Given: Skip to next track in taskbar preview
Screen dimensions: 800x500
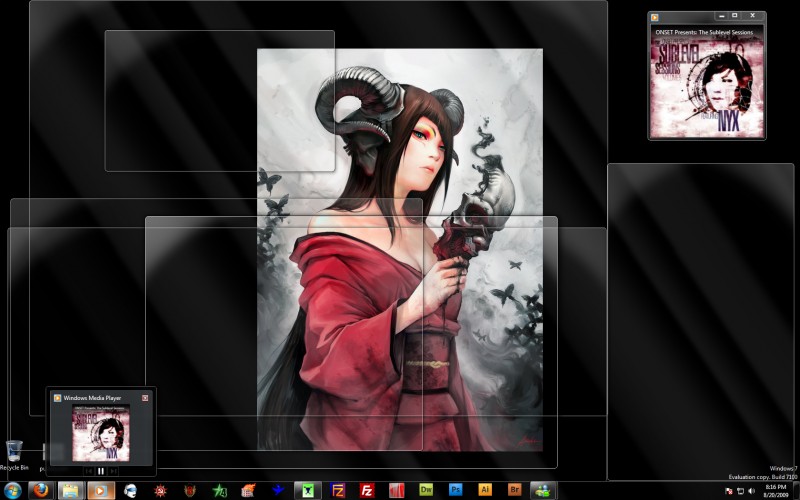Looking at the screenshot, I should 113,471.
